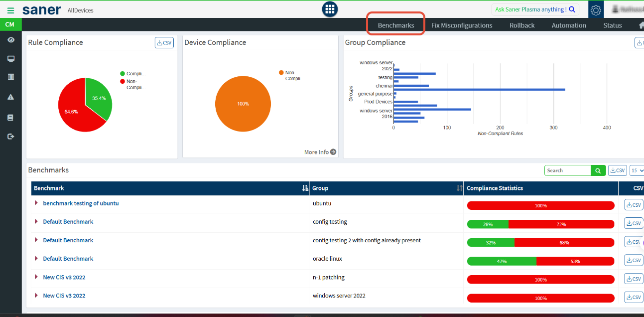644x317 pixels.
Task: Expand the Default Benchmark row for config testing
Action: coord(36,222)
